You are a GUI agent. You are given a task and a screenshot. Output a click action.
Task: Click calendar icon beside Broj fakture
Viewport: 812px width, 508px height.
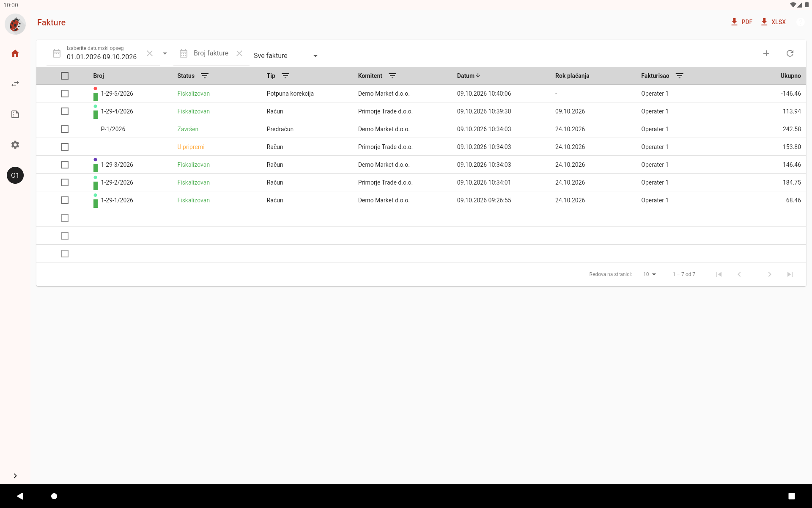pyautogui.click(x=184, y=53)
